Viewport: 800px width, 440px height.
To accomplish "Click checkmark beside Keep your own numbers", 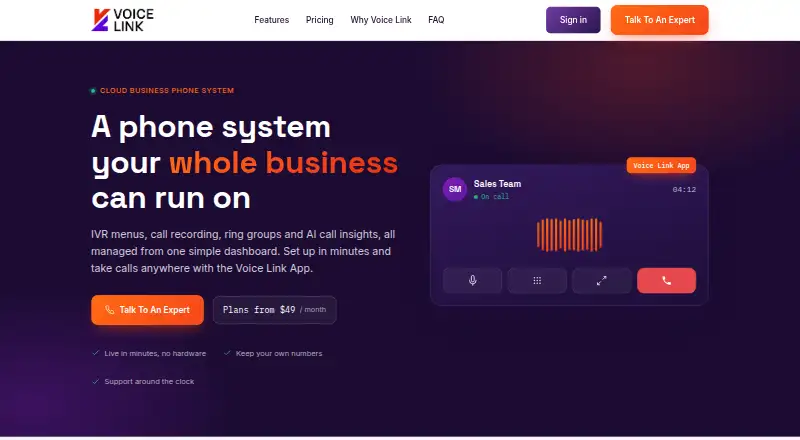I will tap(227, 353).
